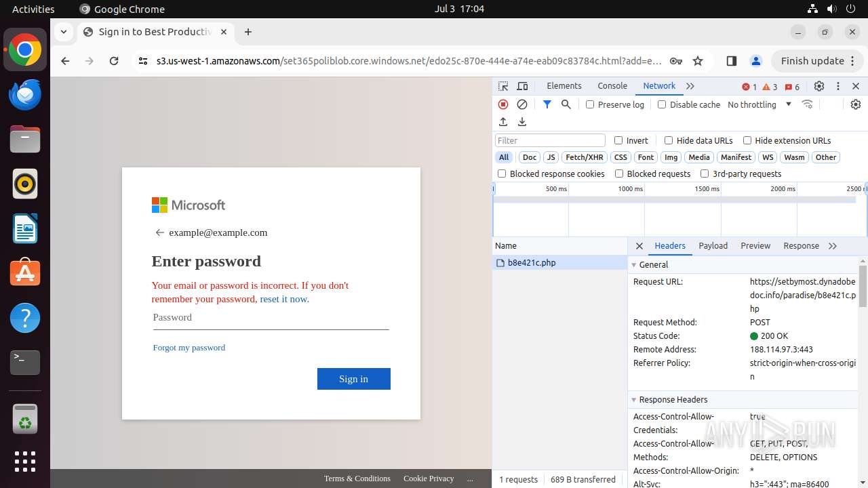868x488 pixels.
Task: Check Hide extension URLs
Action: pyautogui.click(x=747, y=140)
